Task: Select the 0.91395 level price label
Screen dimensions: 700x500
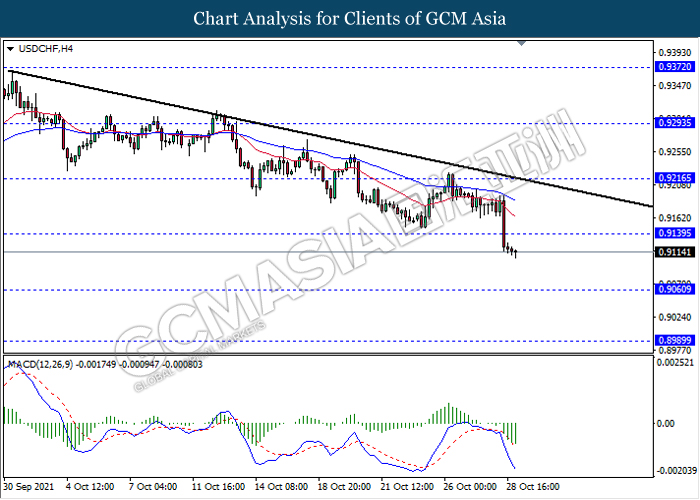Action: click(x=675, y=233)
